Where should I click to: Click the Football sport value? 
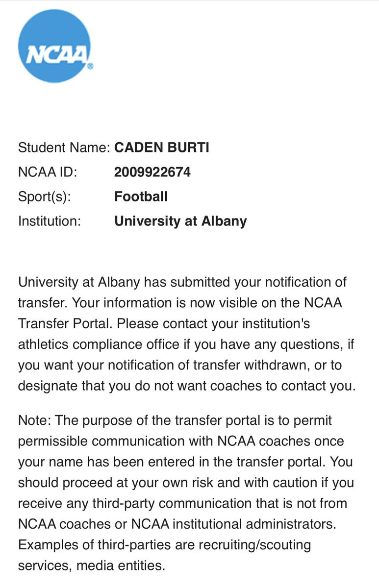tap(141, 196)
